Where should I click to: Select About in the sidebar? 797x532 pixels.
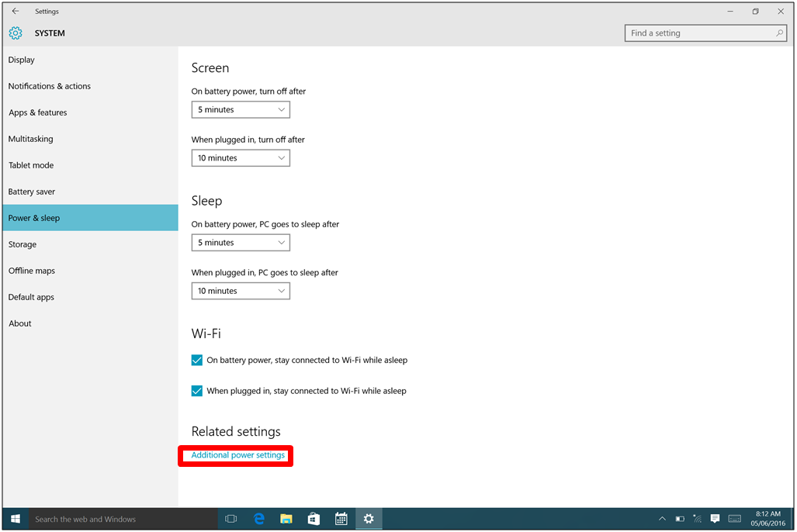tap(91, 323)
